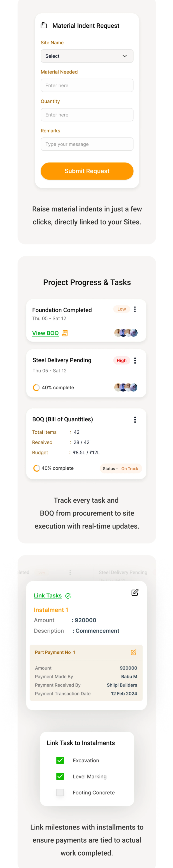
Task: Click the Part Payment No 1 edit icon
Action: (x=133, y=652)
